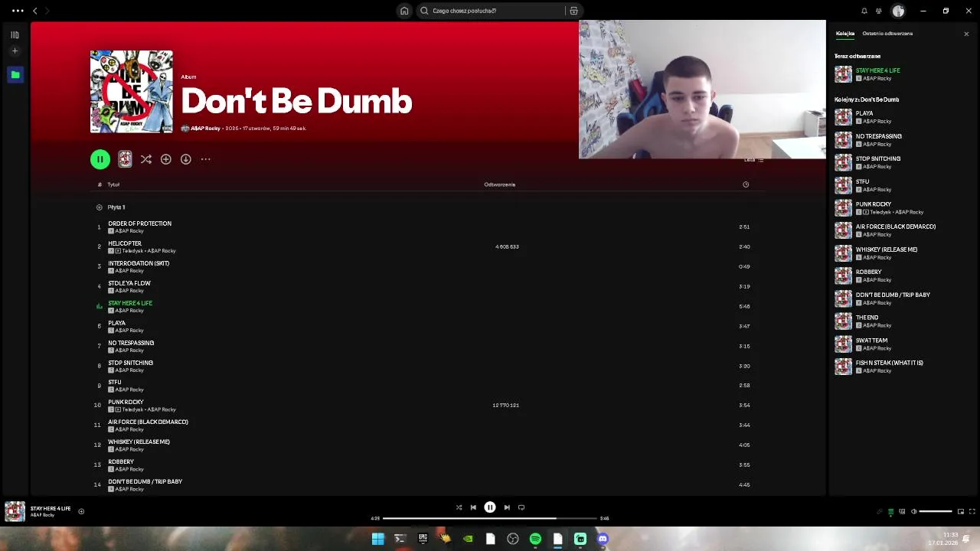The image size is (980, 551).
Task: Download the Don't Be Dumb album
Action: click(x=185, y=159)
